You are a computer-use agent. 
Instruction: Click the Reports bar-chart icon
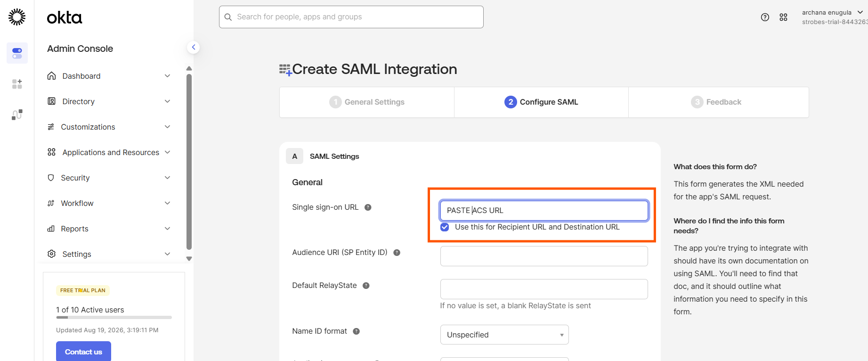pyautogui.click(x=51, y=229)
